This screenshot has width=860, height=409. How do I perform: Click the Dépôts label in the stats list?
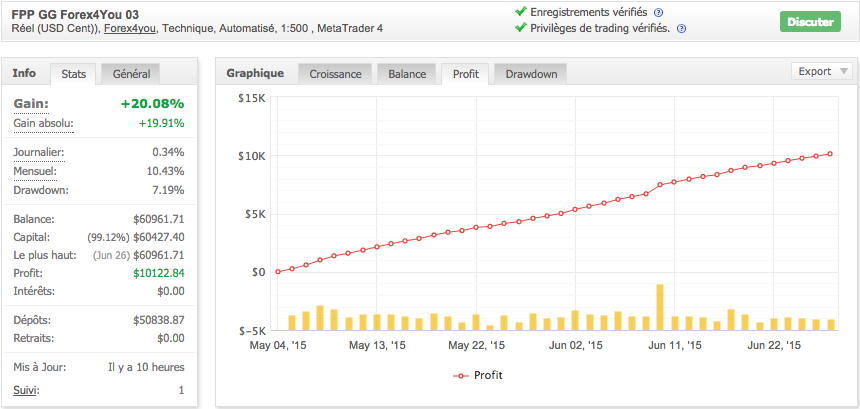point(33,320)
